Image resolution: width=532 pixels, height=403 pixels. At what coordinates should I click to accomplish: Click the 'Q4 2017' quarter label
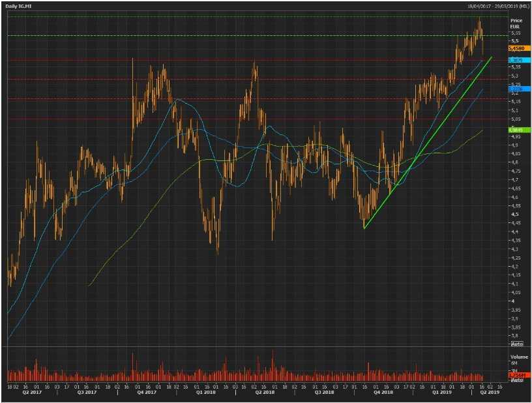point(147,393)
